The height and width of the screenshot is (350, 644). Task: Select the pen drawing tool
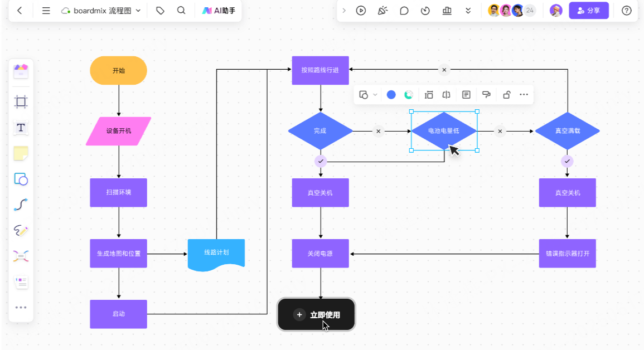21,231
